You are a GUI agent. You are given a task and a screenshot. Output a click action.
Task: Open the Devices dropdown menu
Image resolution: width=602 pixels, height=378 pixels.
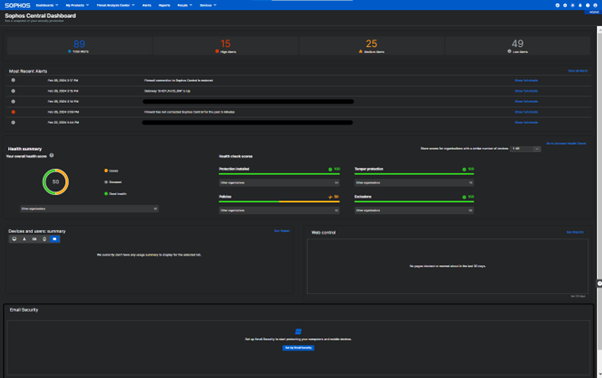208,5
